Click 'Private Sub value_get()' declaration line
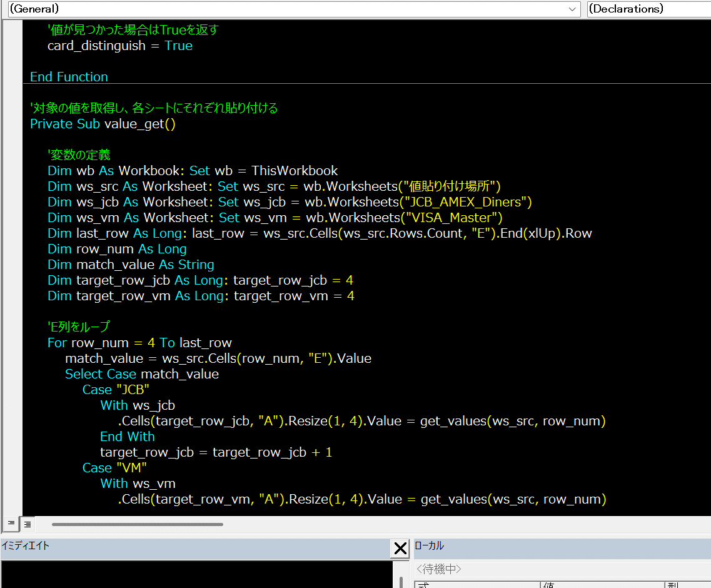This screenshot has height=588, width=711. point(103,124)
